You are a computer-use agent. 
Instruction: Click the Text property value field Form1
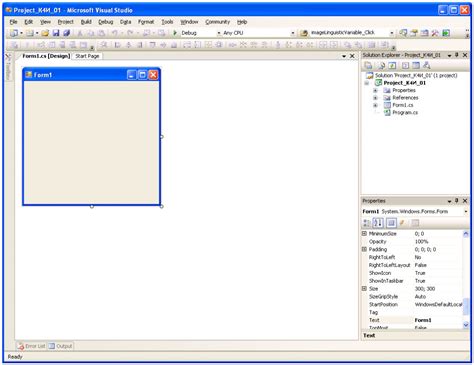click(437, 320)
